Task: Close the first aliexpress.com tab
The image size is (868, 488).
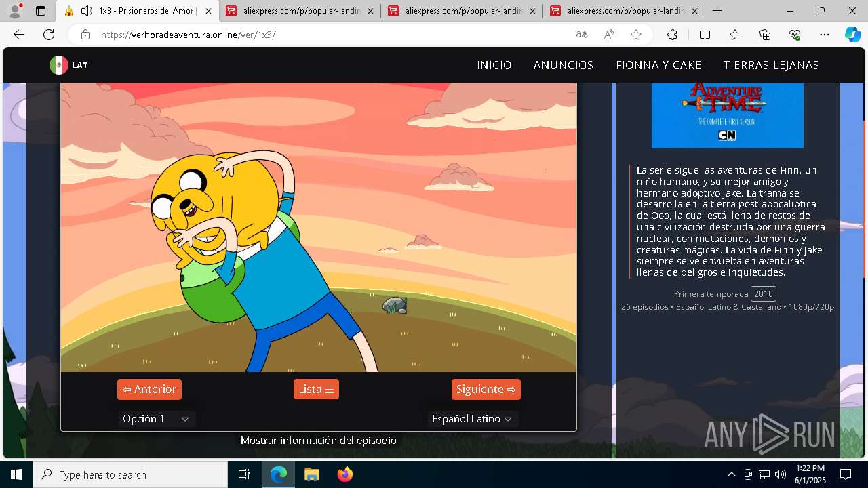Action: click(x=370, y=11)
